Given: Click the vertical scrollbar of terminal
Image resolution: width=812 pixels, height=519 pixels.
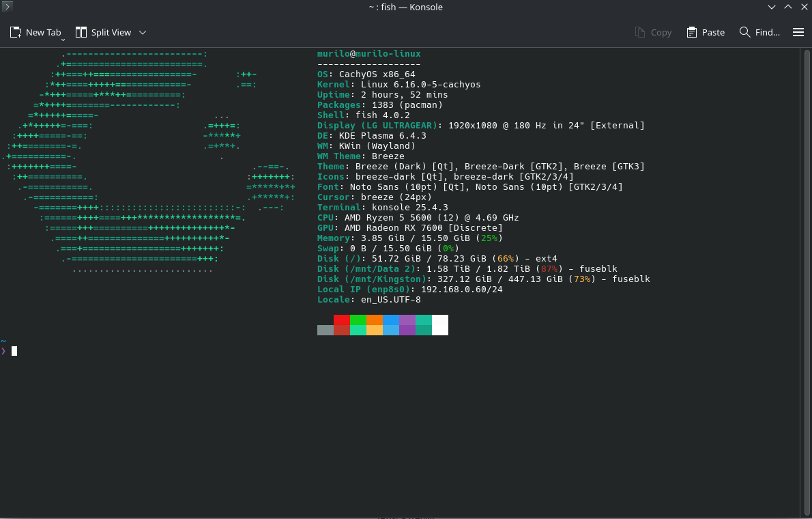Looking at the screenshot, I should click(807, 283).
